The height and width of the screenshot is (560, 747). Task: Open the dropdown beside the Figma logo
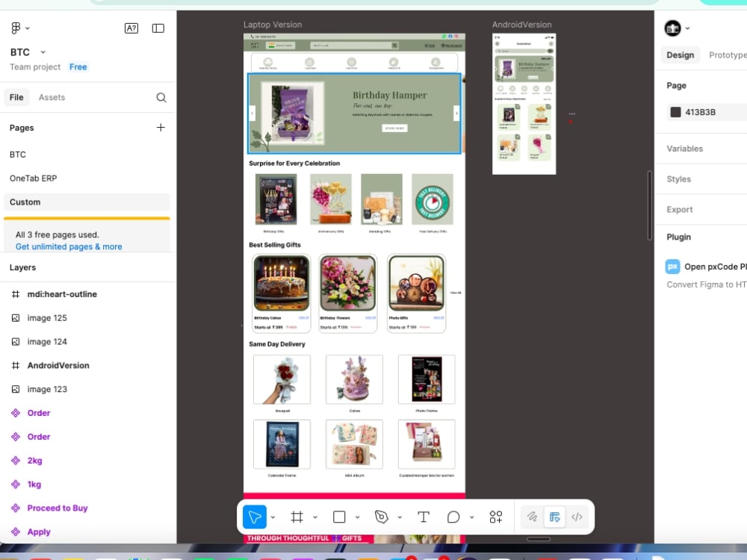point(28,28)
